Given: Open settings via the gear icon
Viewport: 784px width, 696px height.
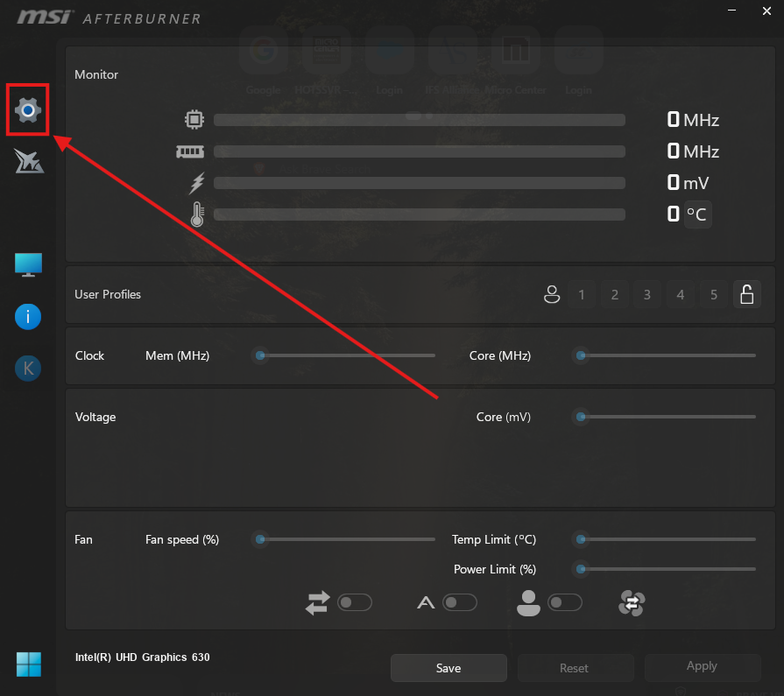Looking at the screenshot, I should coord(28,110).
